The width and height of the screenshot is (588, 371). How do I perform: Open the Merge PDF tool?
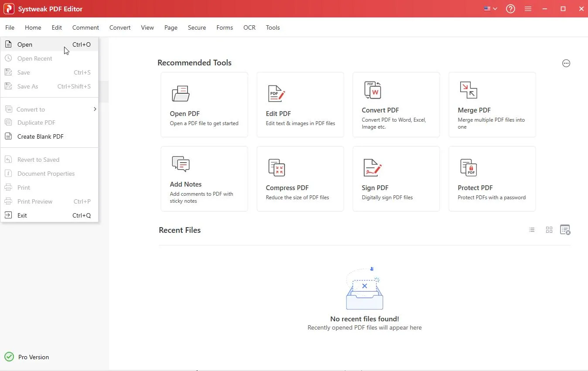coord(492,105)
